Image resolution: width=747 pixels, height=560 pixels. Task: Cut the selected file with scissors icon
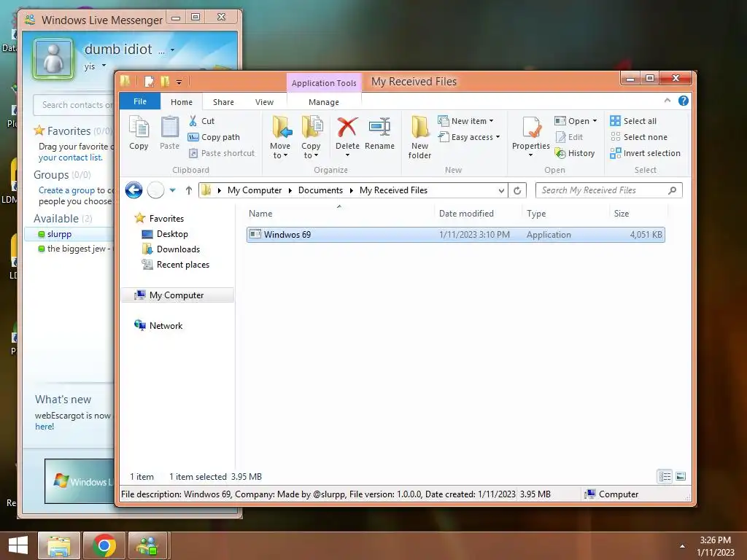click(x=201, y=121)
